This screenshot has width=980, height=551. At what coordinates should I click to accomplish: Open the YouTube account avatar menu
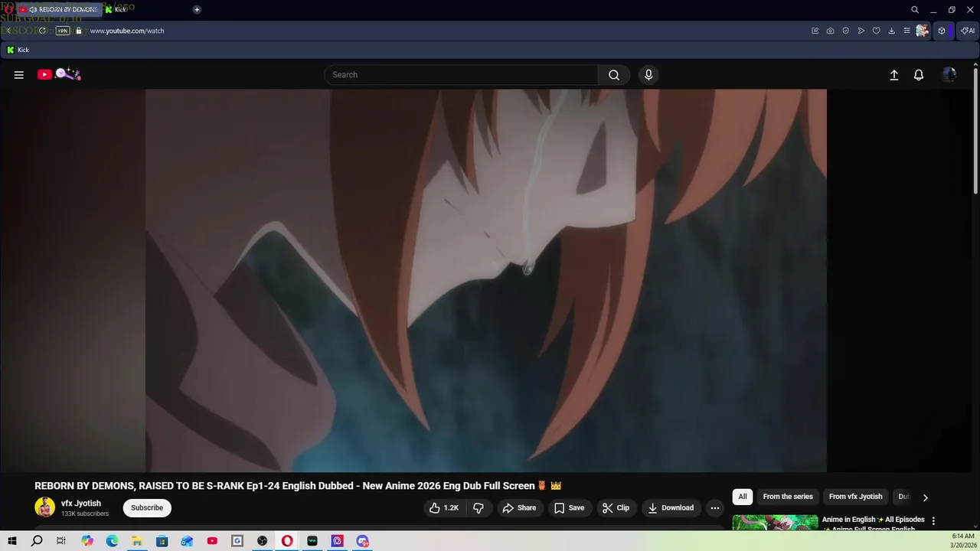coord(949,75)
